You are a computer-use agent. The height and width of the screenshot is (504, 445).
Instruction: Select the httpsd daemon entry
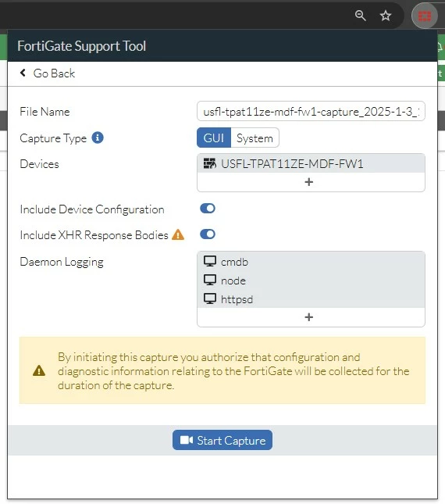pyautogui.click(x=311, y=299)
